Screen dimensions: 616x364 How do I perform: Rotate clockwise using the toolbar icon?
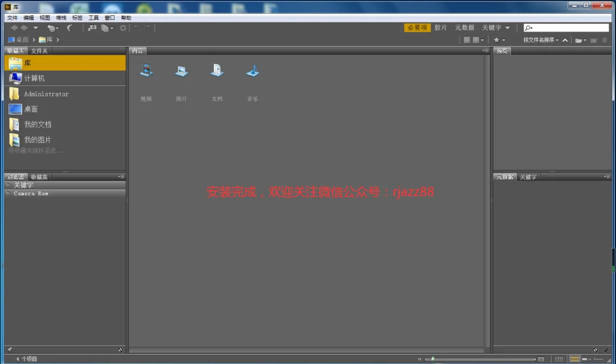pyautogui.click(x=147, y=28)
